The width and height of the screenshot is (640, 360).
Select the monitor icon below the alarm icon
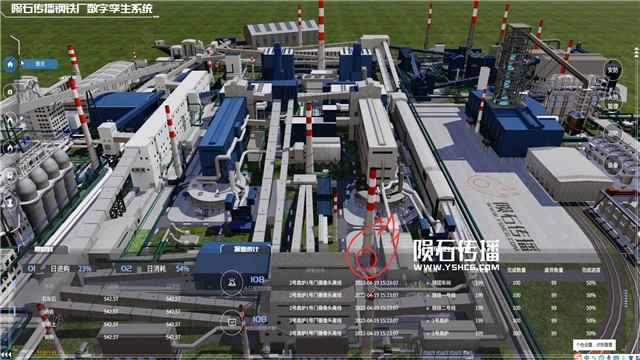pos(232,322)
